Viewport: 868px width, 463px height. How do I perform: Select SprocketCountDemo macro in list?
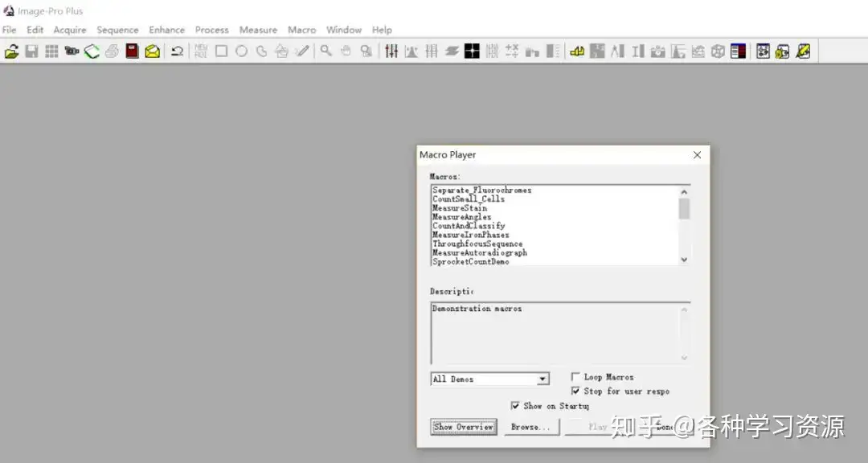click(470, 261)
